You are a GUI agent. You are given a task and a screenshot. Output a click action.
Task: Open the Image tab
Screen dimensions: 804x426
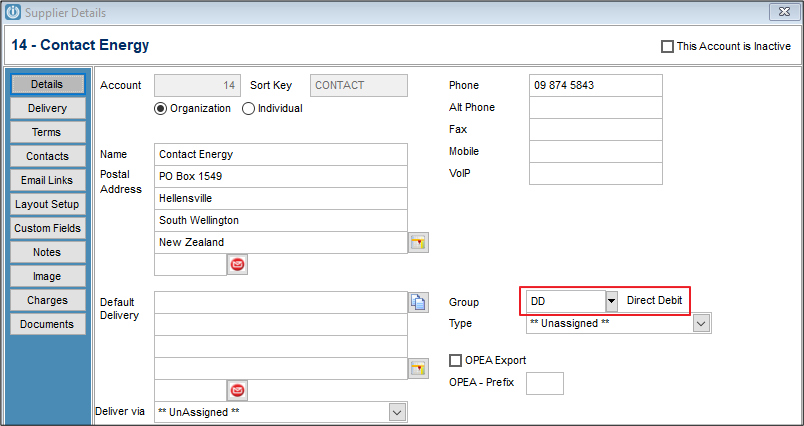(x=47, y=276)
